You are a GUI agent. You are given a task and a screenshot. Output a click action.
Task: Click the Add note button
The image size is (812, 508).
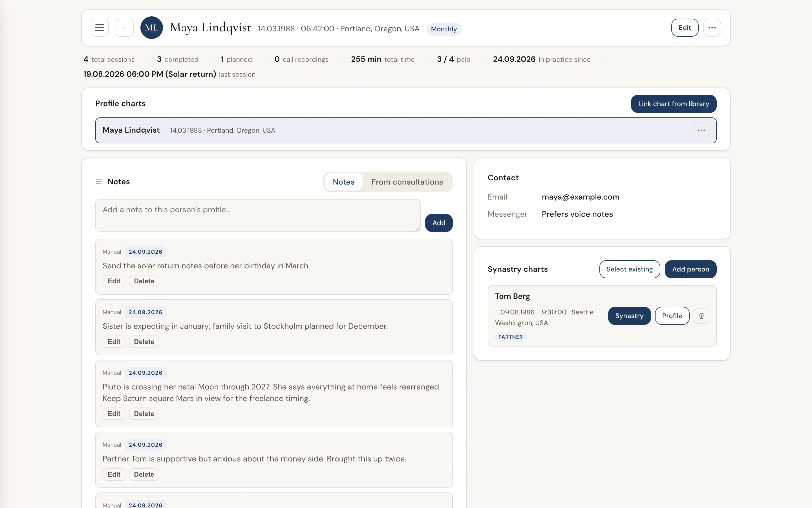tap(438, 223)
